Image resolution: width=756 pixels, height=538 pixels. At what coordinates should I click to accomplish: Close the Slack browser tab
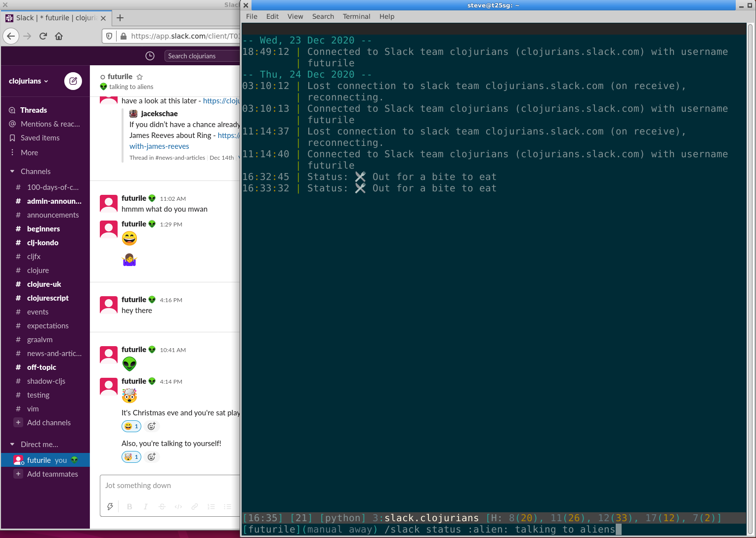click(x=103, y=18)
